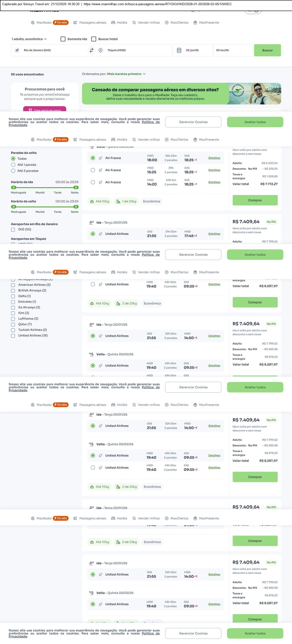Enable the Somente ida checkbox
This screenshot has height=644, width=292.
pos(63,39)
